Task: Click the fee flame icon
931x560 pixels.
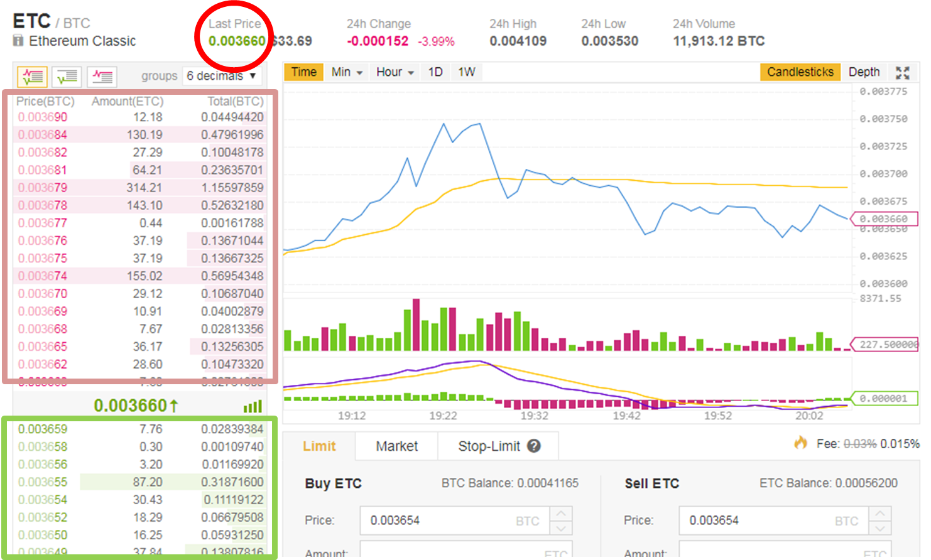Action: click(x=800, y=443)
